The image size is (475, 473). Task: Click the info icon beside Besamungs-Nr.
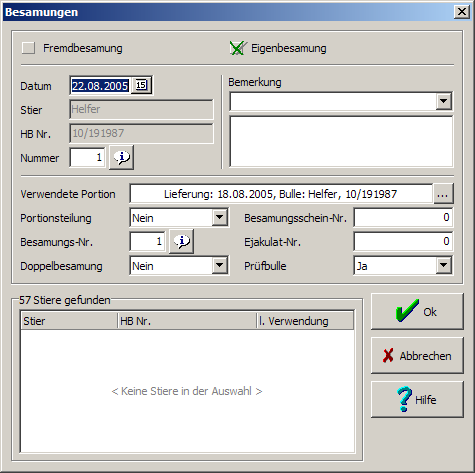[182, 241]
